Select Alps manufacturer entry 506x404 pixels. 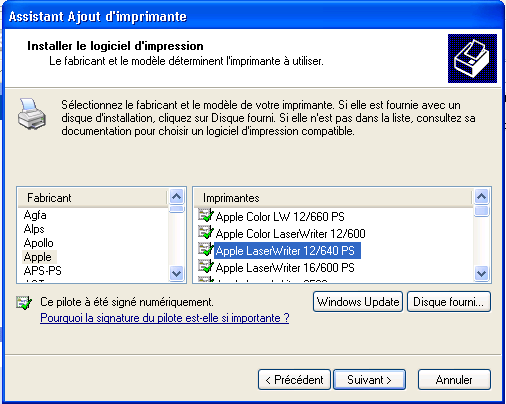[x=34, y=229]
